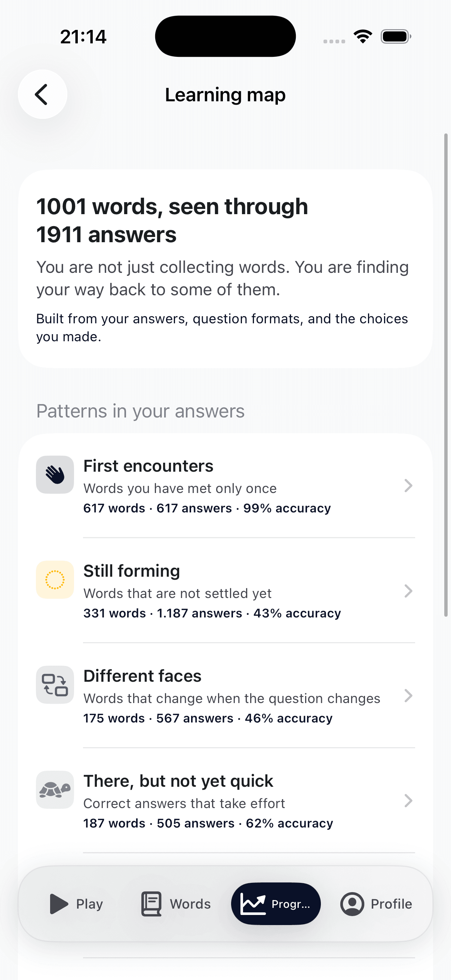Click the Profile person icon

[352, 903]
